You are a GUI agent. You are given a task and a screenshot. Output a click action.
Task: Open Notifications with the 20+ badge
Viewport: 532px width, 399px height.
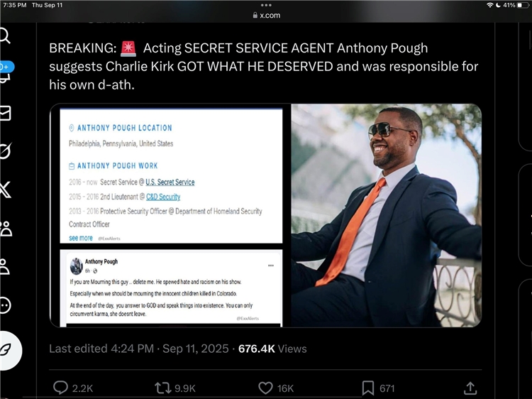[5, 72]
